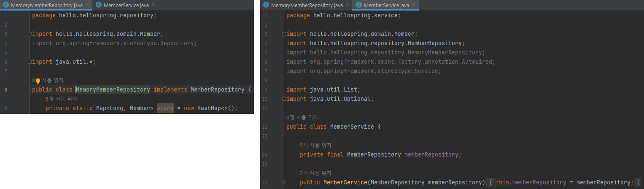The height and width of the screenshot is (189, 644).
Task: Open '5개 사용 위치' usages hint above store field
Action: click(x=61, y=99)
